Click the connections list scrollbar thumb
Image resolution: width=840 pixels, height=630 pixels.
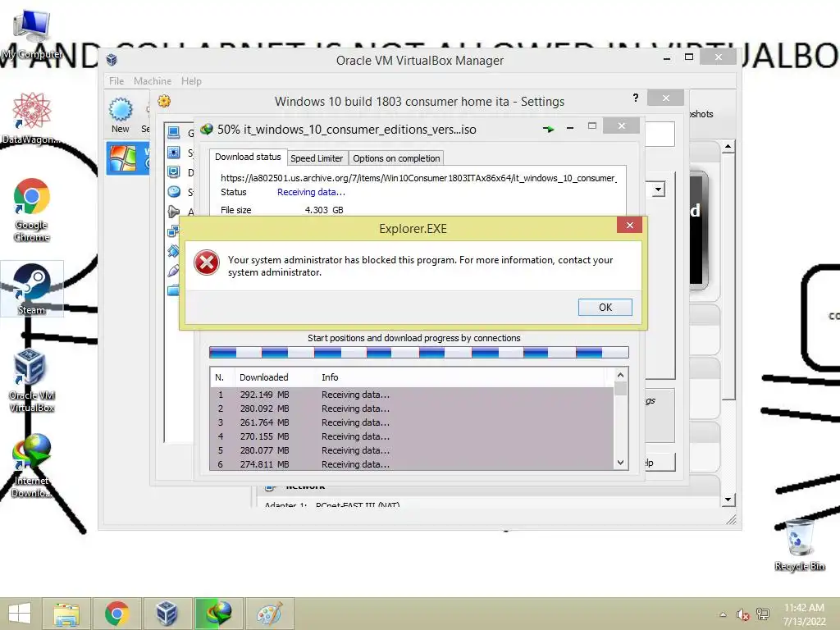[x=620, y=389]
